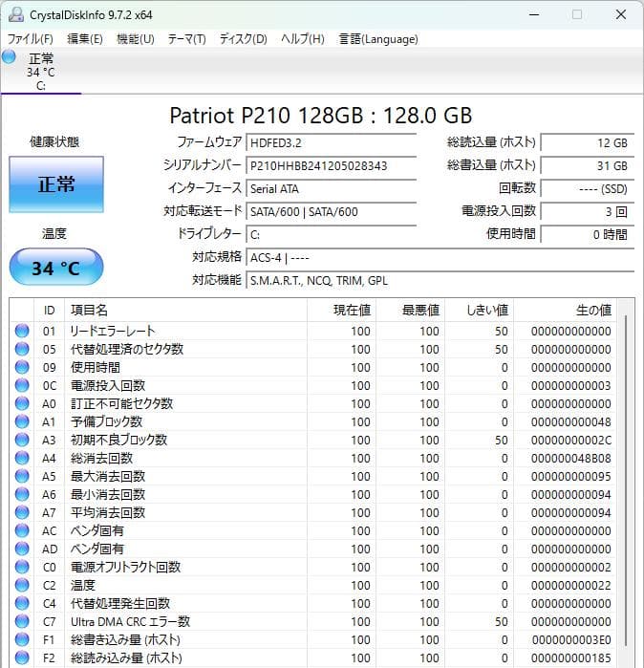Click the ID column header

pos(49,311)
